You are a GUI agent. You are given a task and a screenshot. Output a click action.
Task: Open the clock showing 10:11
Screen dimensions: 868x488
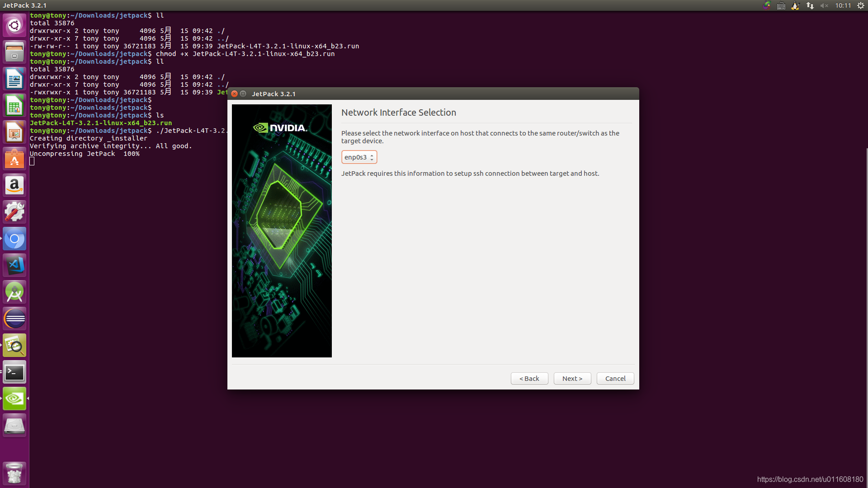pyautogui.click(x=843, y=5)
